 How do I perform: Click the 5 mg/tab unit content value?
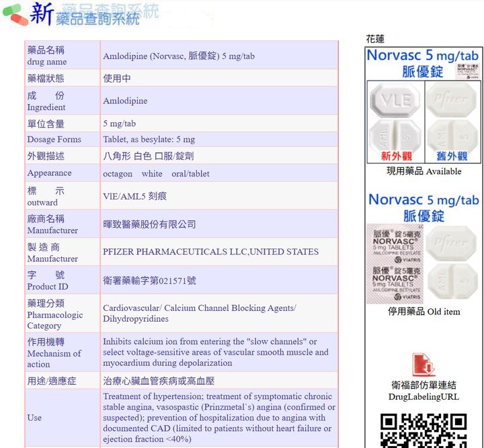tap(119, 124)
